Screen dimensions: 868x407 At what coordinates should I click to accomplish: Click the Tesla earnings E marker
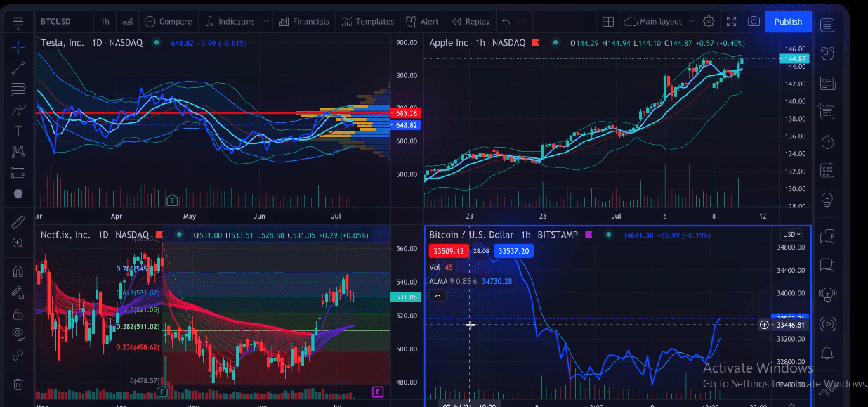(171, 201)
